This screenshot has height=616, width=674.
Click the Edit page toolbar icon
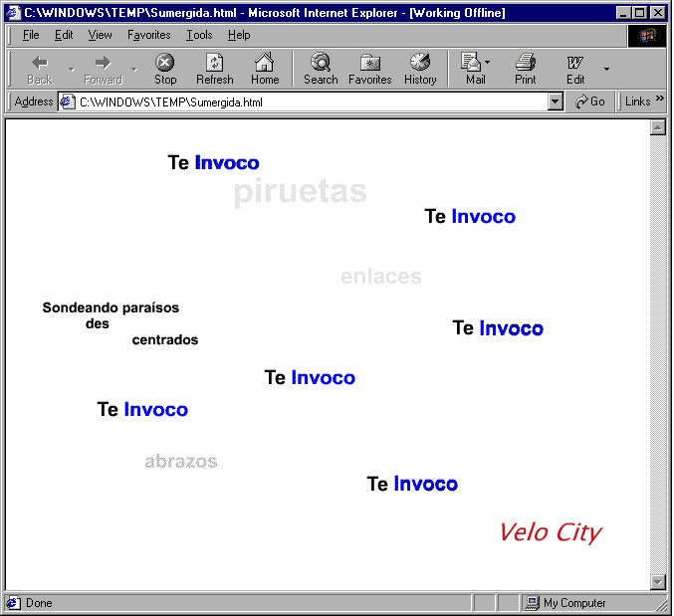click(x=575, y=68)
